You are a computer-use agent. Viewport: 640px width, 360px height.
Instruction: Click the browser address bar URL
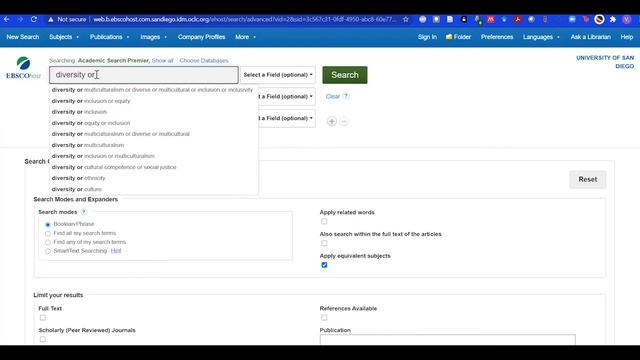coord(244,19)
